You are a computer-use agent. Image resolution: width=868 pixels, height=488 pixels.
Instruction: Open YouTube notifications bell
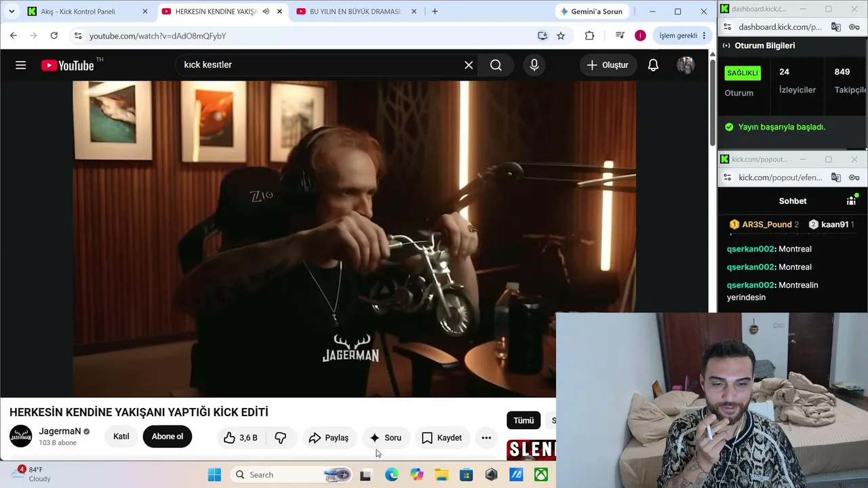click(x=653, y=65)
